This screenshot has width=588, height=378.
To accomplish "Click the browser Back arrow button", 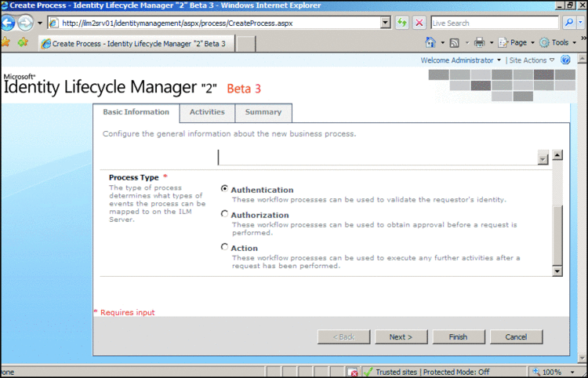I will pos(8,23).
